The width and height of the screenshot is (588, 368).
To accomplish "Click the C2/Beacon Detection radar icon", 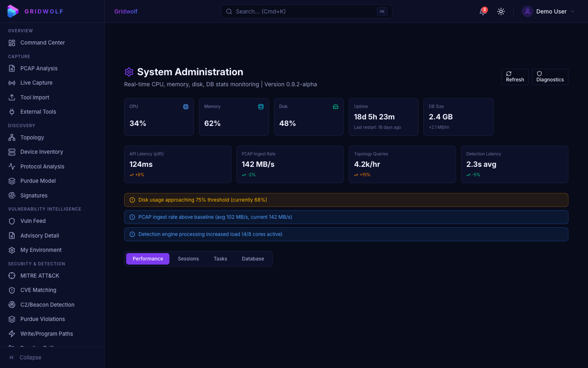I will click(12, 305).
